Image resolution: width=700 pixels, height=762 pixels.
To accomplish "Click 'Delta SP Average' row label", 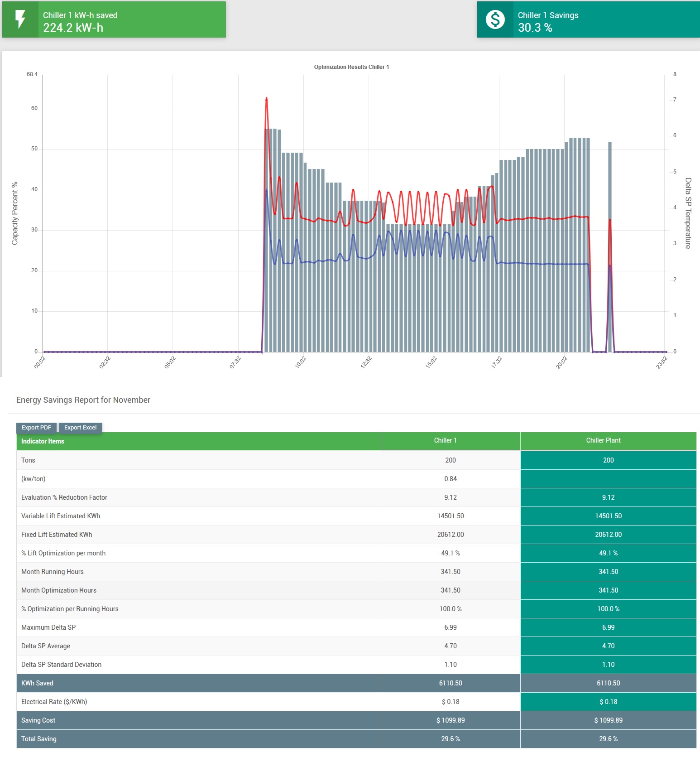I will 46,646.
